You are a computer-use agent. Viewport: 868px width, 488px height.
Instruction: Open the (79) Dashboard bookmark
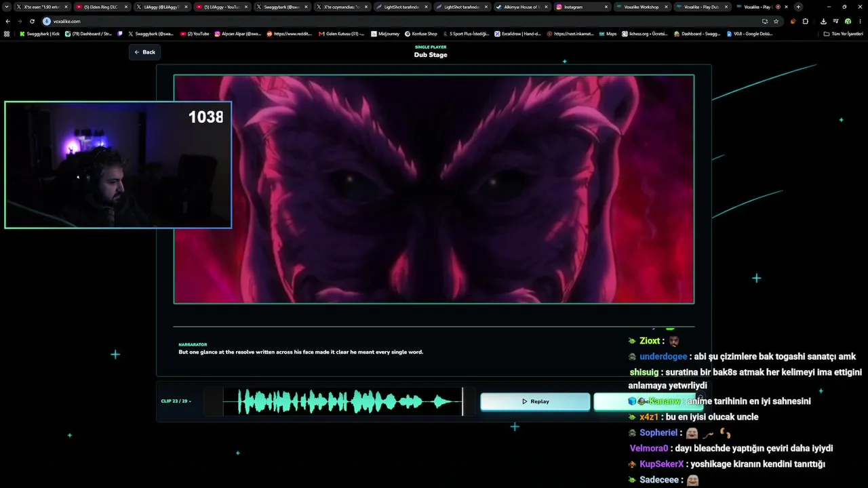point(89,33)
